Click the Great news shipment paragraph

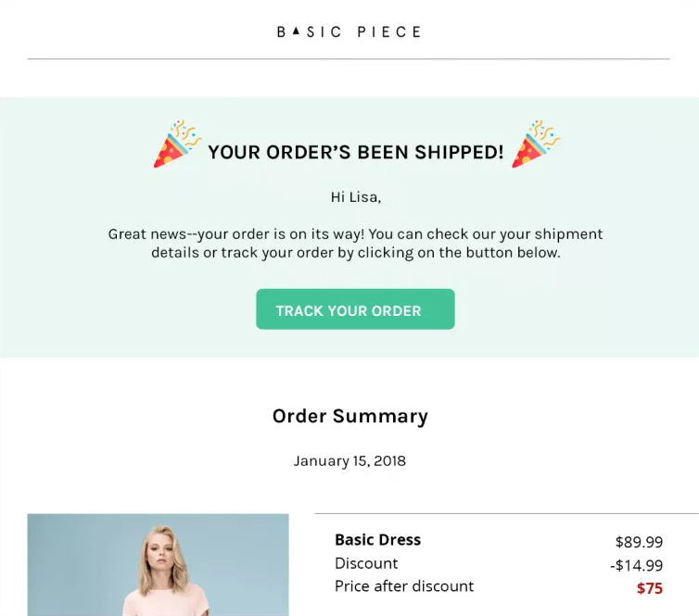pos(356,243)
